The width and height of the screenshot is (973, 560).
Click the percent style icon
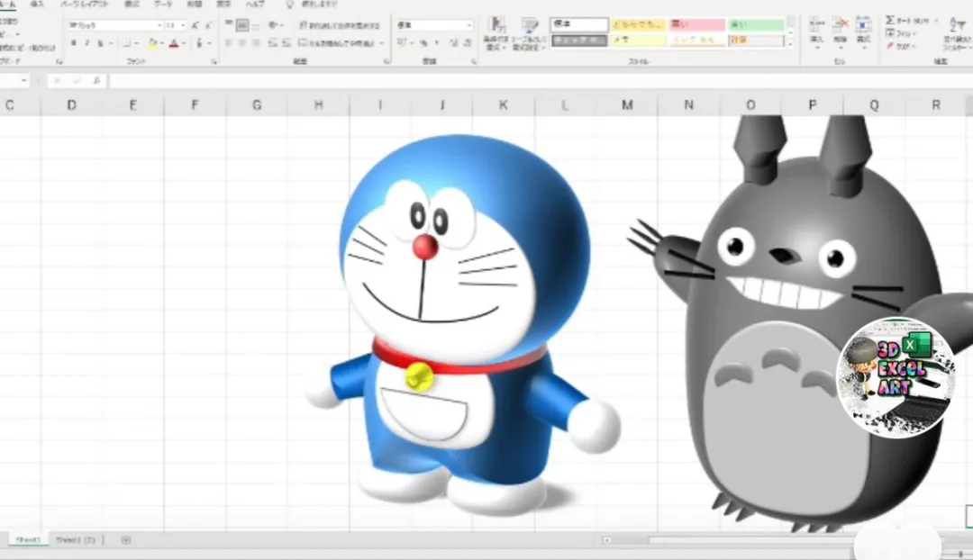423,43
